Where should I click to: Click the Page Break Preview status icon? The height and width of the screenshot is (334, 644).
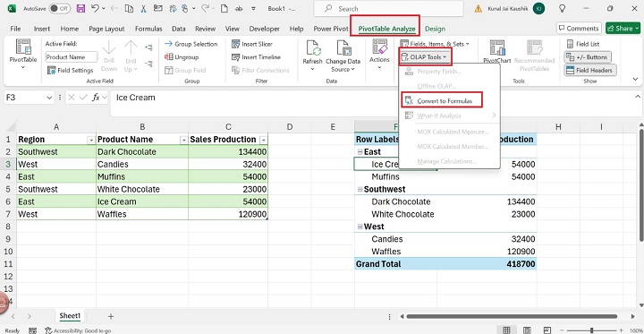pyautogui.click(x=547, y=330)
